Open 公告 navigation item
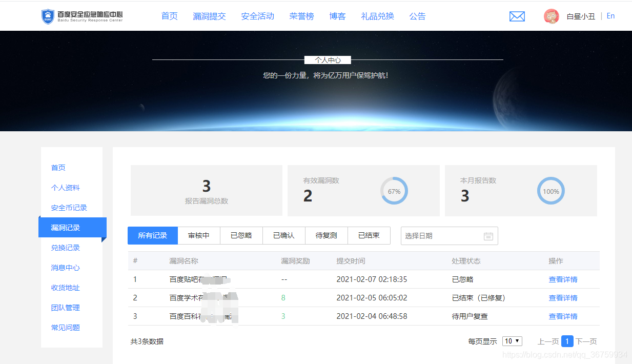Image resolution: width=632 pixels, height=364 pixels. 418,16
